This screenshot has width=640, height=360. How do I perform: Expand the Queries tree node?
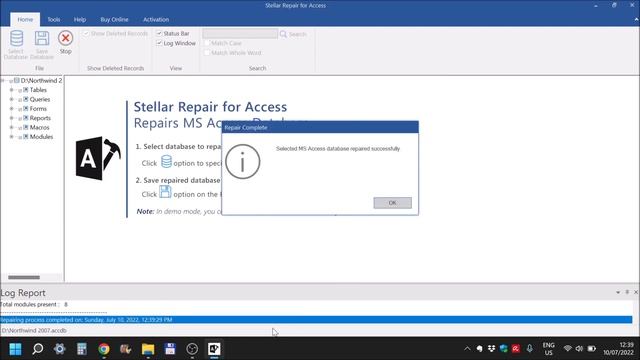coord(11,99)
